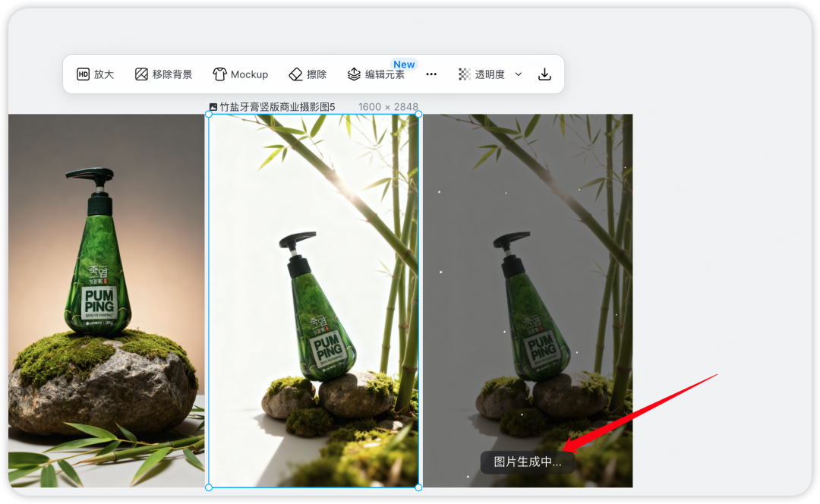Click the bottom-left selection resize handle
820x504 pixels.
[x=209, y=487]
